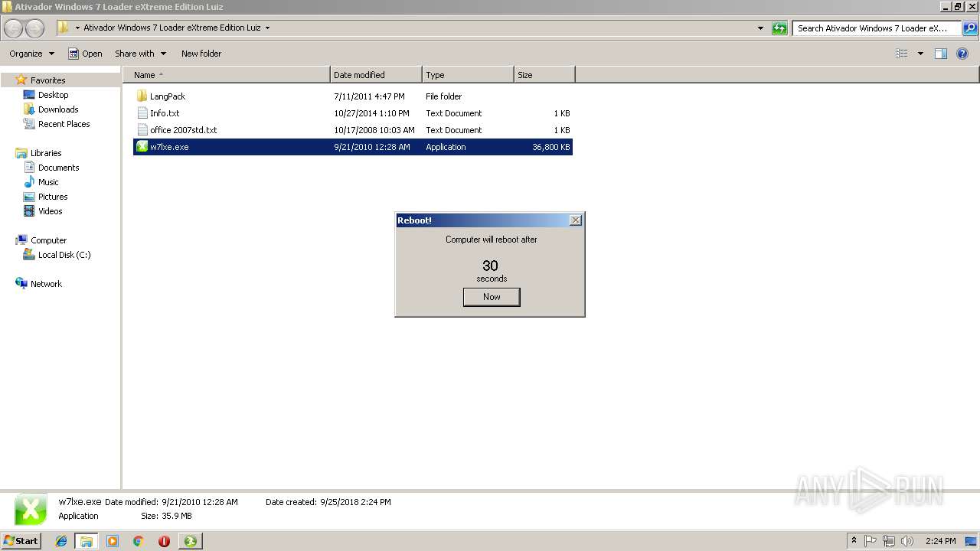Click 9/21/2010 12:28 AM date cell

coord(372,147)
